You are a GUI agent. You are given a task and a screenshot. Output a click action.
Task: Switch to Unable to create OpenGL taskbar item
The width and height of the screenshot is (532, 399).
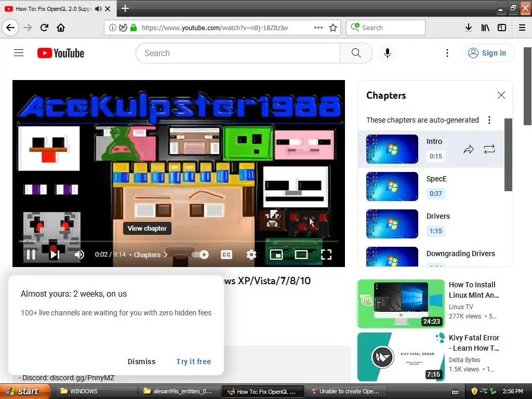(x=346, y=391)
